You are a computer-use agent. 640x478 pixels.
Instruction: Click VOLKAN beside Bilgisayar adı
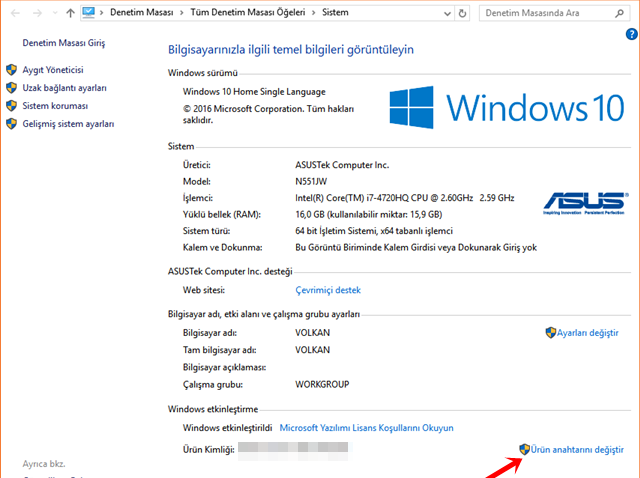coord(312,333)
